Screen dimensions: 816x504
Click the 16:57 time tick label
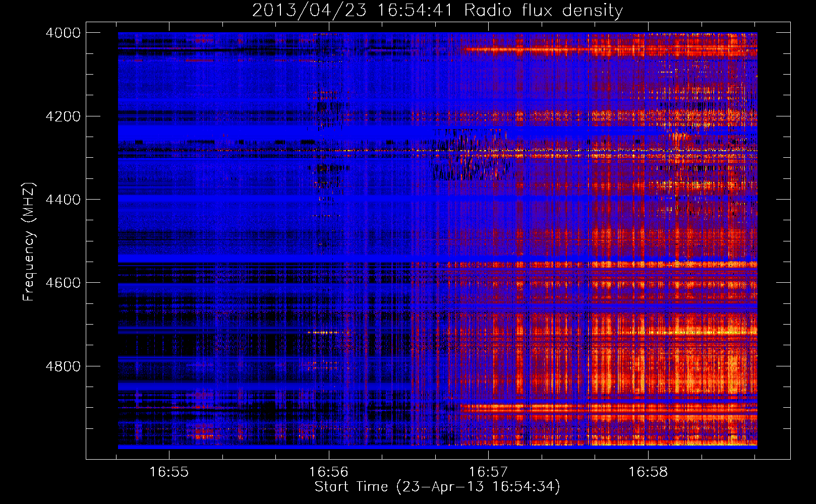[488, 472]
